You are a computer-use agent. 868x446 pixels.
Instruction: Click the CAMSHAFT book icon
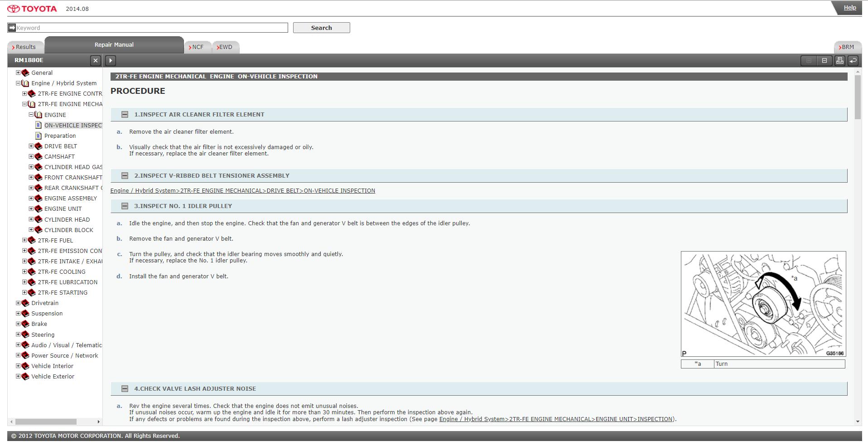click(39, 156)
